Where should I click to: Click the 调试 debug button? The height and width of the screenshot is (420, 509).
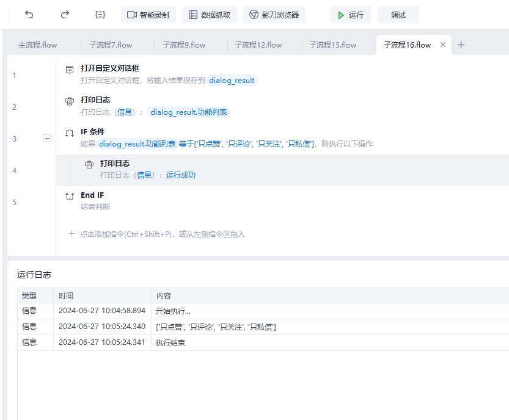[398, 15]
